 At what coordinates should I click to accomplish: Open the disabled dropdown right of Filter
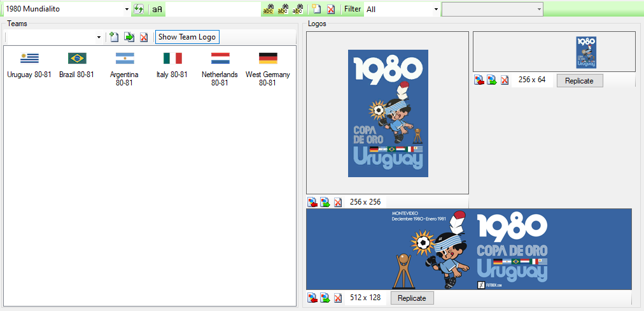tap(492, 9)
